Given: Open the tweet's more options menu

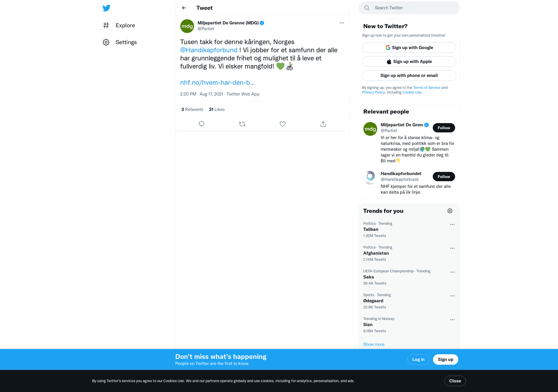Looking at the screenshot, I should point(342,23).
